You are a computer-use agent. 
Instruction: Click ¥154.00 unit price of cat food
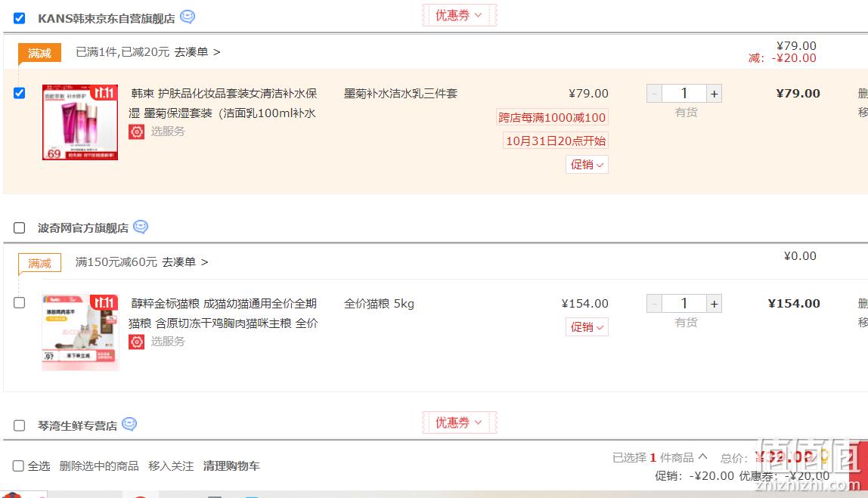tap(584, 303)
